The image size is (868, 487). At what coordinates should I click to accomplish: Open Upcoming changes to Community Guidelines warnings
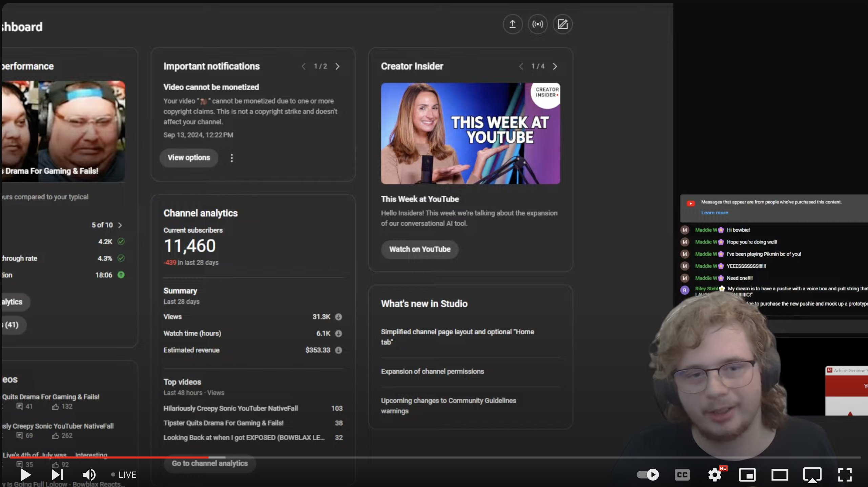click(448, 406)
